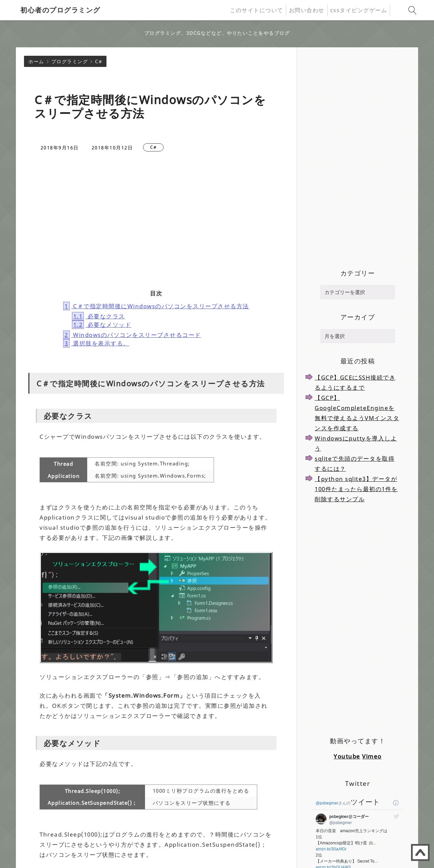Click the 2018年10月12日 update date
Screen dimensions: 434x868
click(112, 148)
